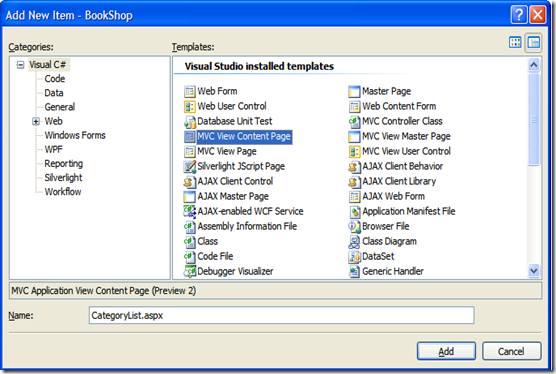Switch templates to large icons view
Image resolution: width=556 pixels, height=374 pixels.
(515, 43)
